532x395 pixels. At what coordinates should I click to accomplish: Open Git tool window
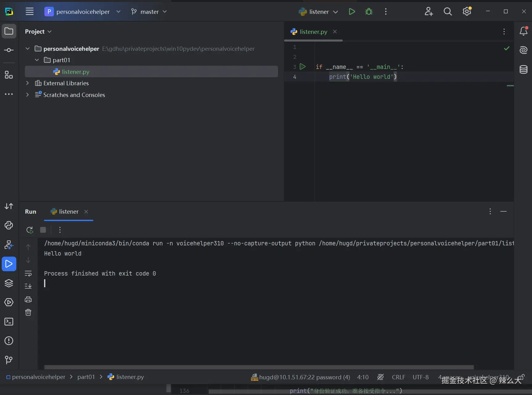click(x=9, y=360)
